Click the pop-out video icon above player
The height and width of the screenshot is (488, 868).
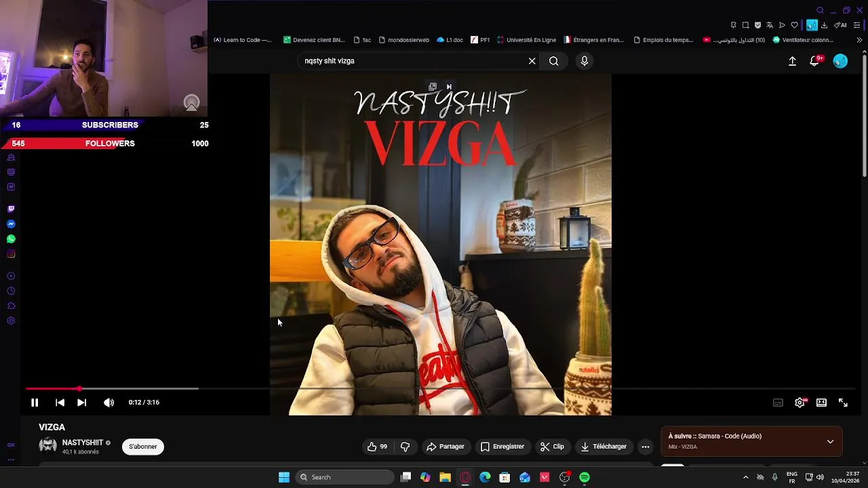(433, 87)
